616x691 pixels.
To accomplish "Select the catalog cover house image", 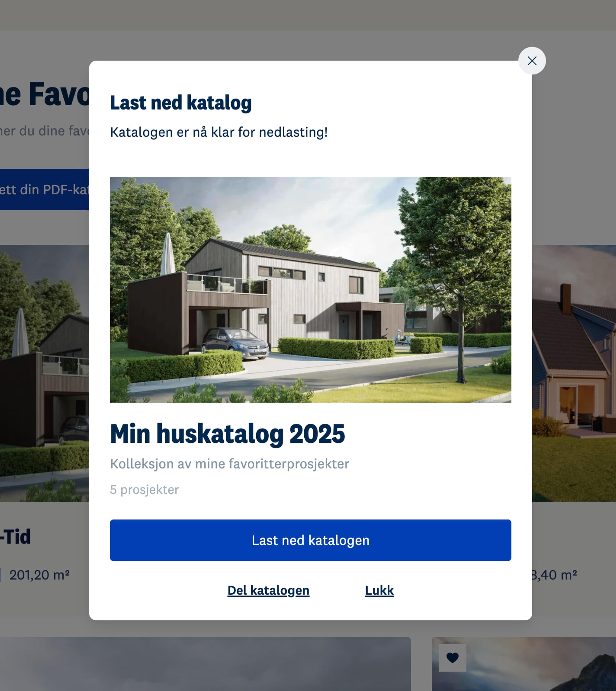I will point(310,290).
